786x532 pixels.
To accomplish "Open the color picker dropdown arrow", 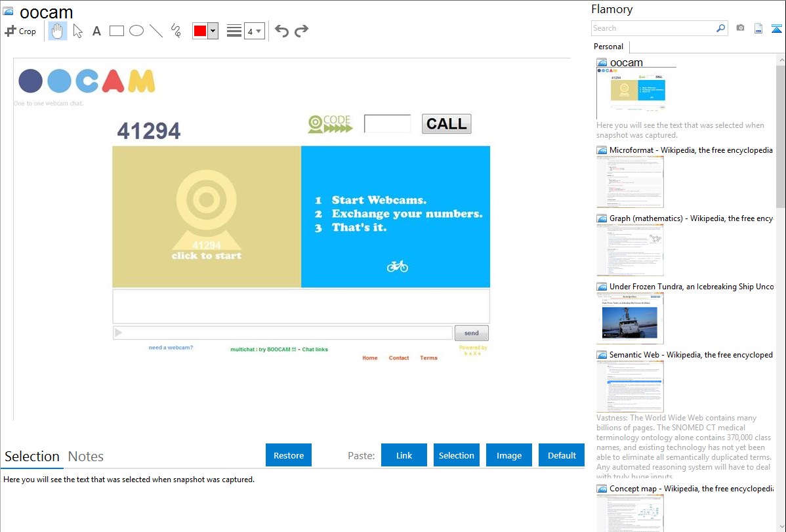I will click(x=213, y=31).
